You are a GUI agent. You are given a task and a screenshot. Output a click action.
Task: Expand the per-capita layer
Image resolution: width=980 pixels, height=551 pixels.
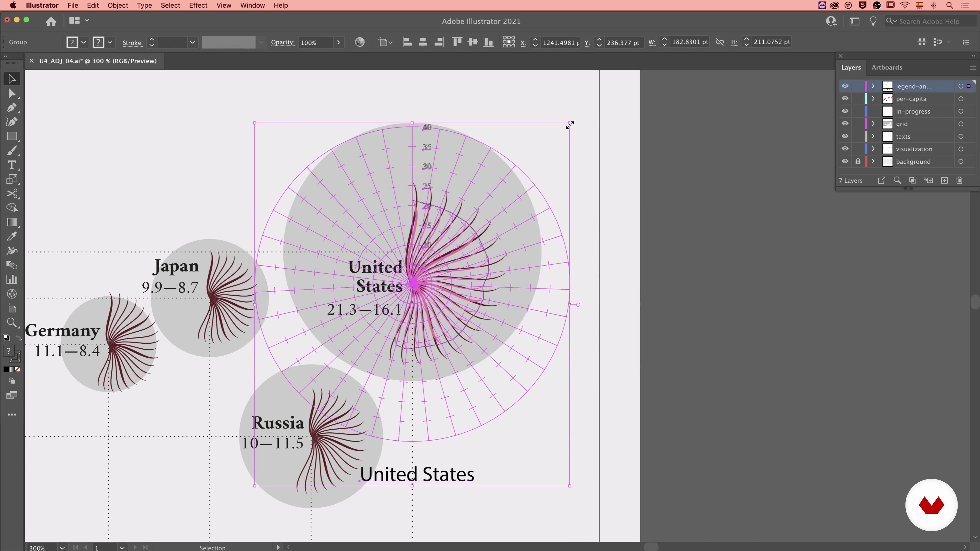(873, 98)
